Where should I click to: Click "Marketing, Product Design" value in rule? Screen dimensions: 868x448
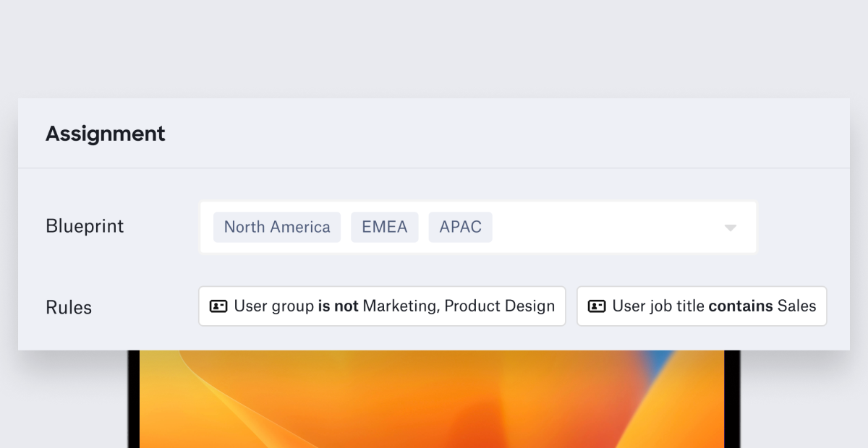coord(459,306)
